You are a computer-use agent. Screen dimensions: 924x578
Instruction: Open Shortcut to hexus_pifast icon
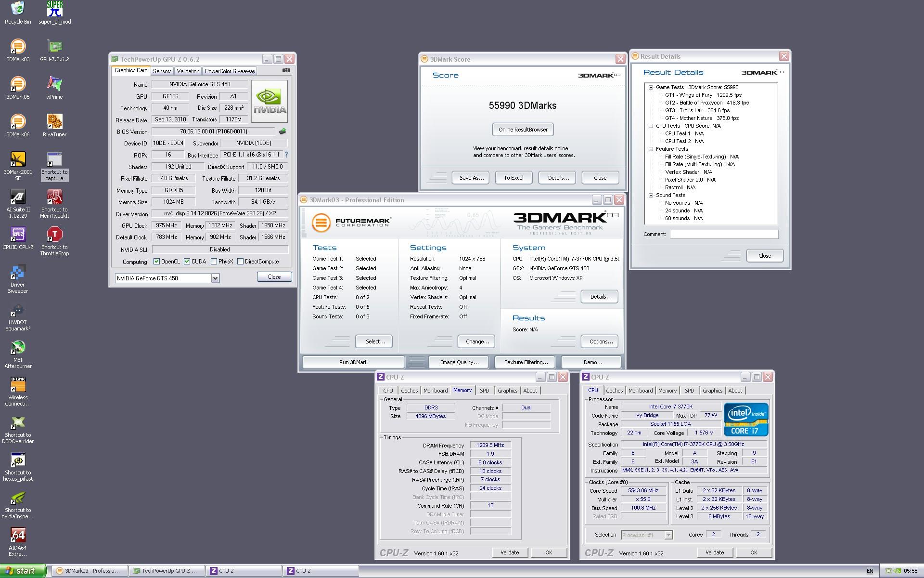18,467
